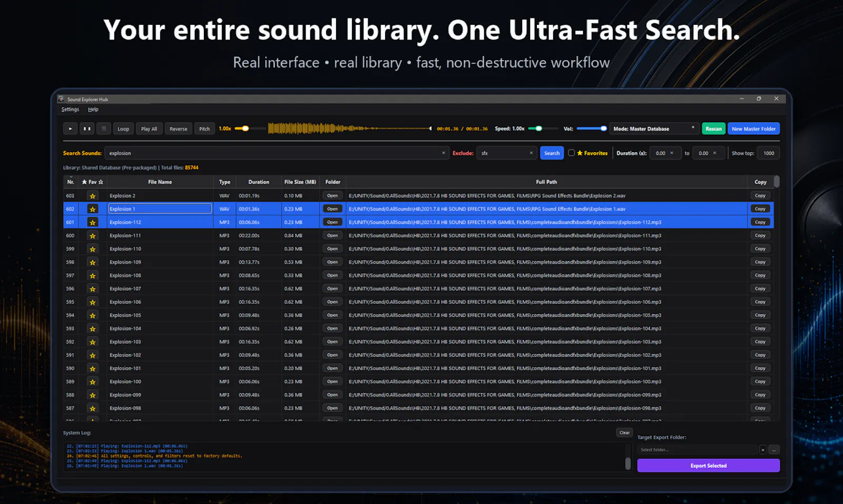Click the Target Export Folder field
Screen dimensions: 843x504
click(x=698, y=450)
